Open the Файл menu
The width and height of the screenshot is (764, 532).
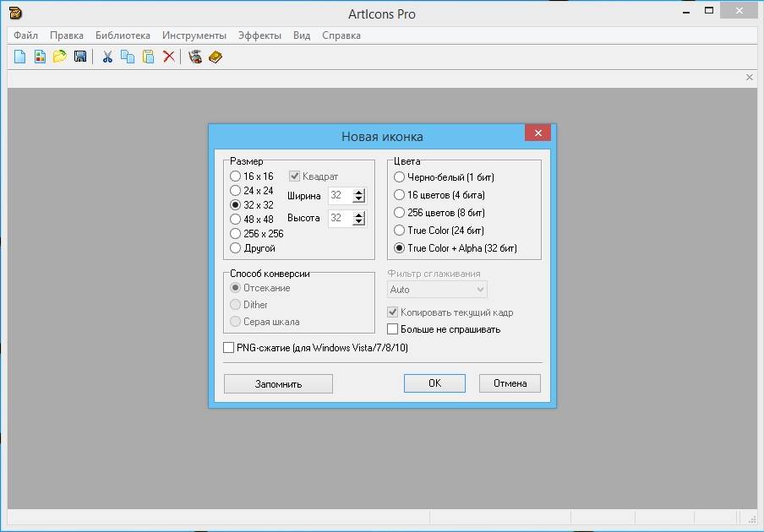pyautogui.click(x=26, y=35)
